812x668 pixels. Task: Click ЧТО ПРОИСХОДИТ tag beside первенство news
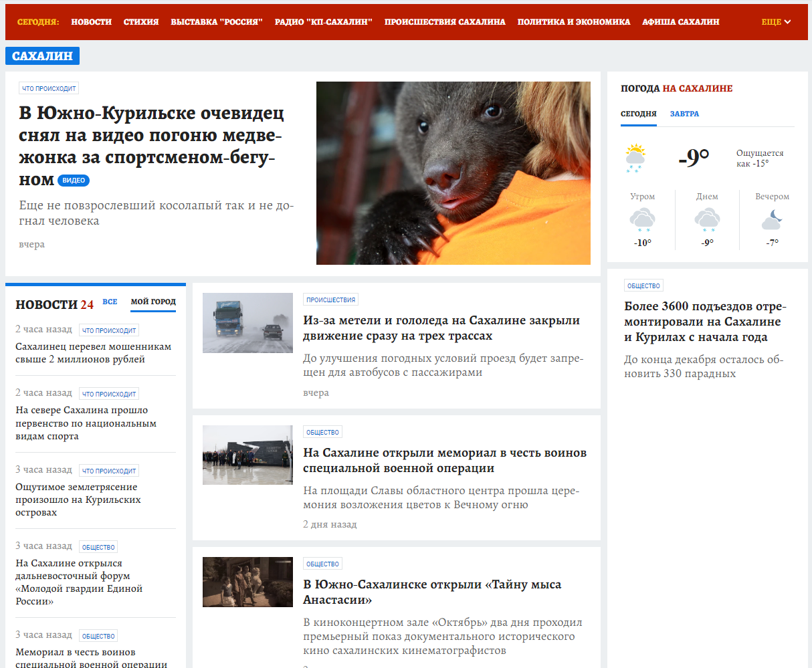[x=109, y=394]
